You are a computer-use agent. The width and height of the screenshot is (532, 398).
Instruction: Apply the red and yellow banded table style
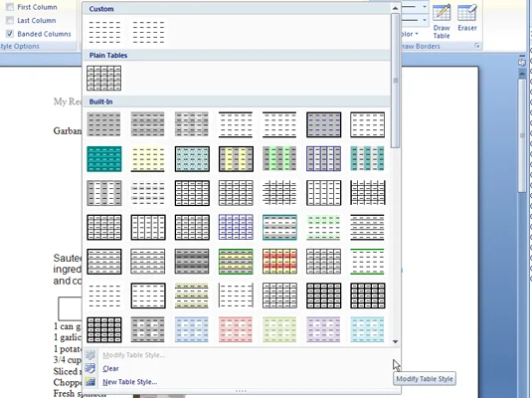(279, 261)
